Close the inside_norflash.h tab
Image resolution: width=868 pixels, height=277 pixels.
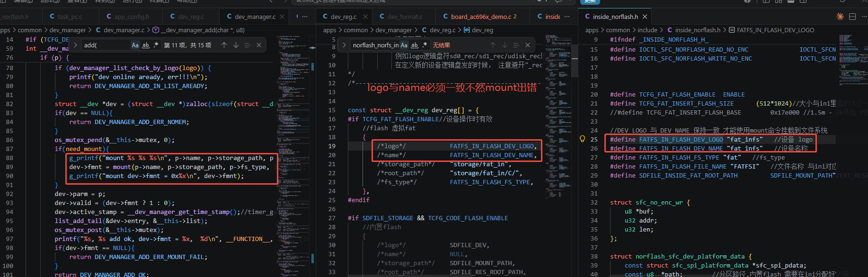[x=645, y=17]
